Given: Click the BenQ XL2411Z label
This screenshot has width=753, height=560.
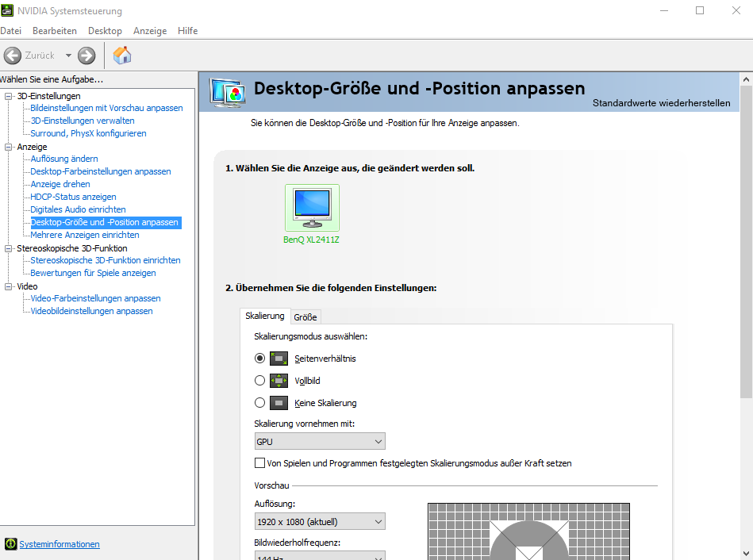Looking at the screenshot, I should pyautogui.click(x=311, y=240).
